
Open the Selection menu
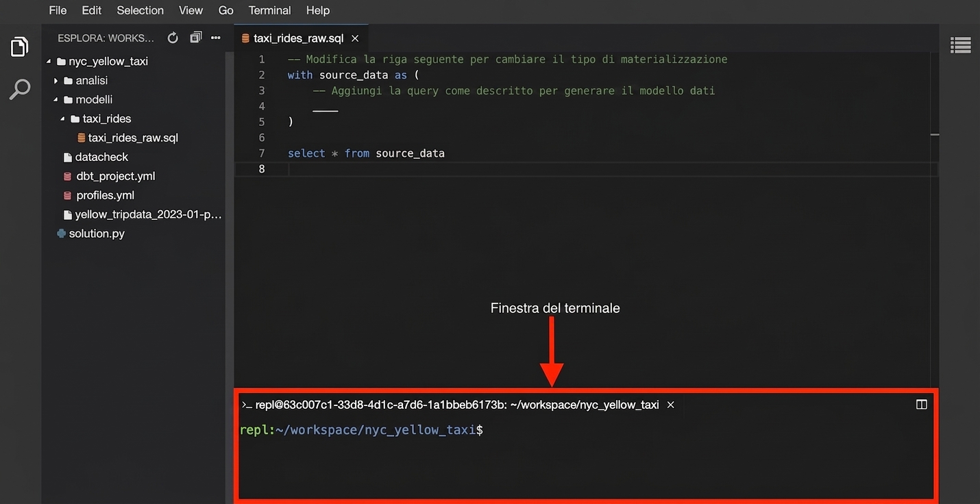140,10
